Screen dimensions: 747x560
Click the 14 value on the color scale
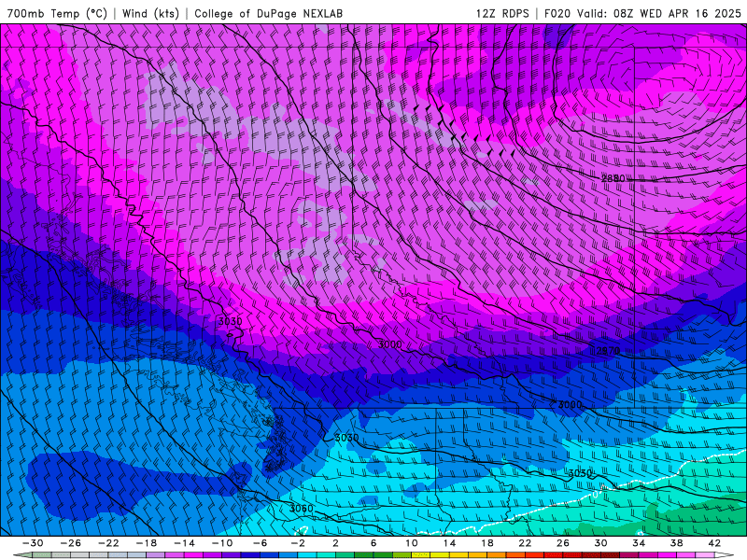click(x=449, y=543)
